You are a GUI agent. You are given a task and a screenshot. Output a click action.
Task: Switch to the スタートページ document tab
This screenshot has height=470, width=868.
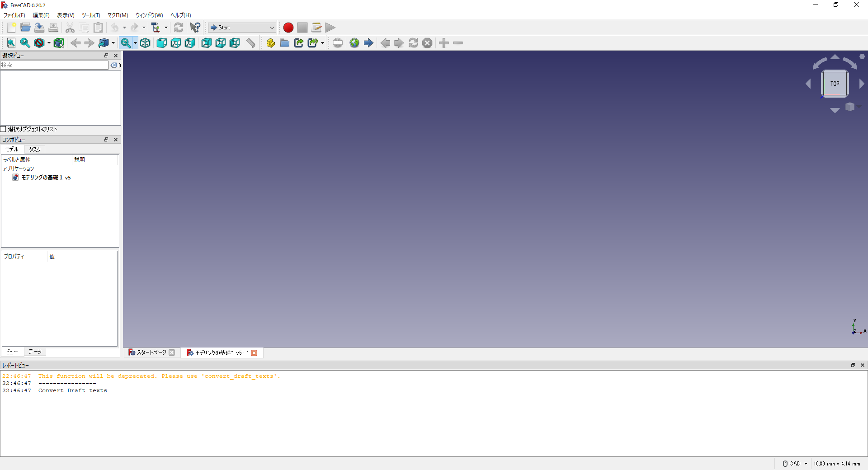[151, 352]
